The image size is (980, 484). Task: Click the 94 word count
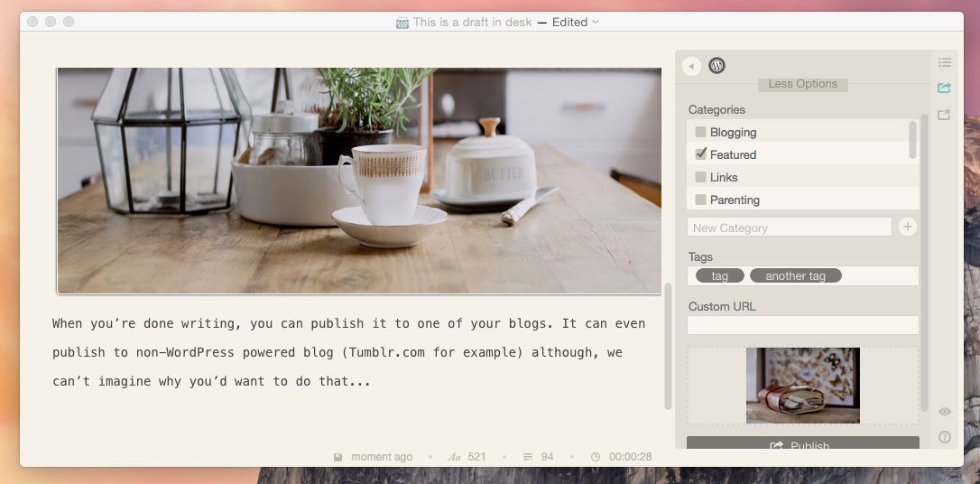(548, 457)
